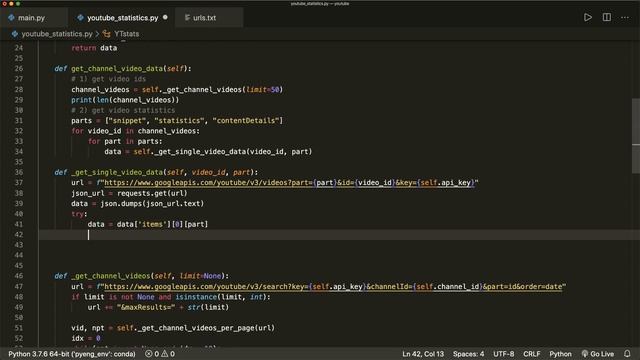Open the urls.txt tab
The height and width of the screenshot is (360, 640).
point(204,18)
